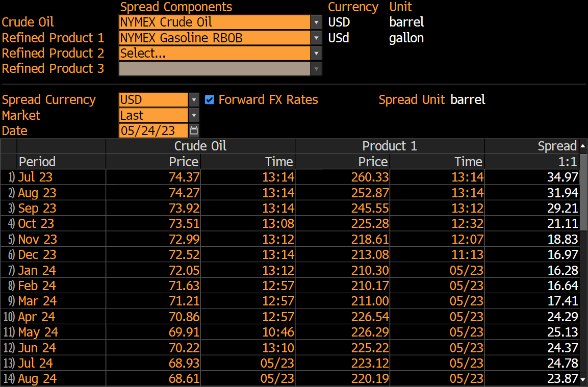Click spread value 34.97
Screen dimensions: 588x387
[563, 177]
